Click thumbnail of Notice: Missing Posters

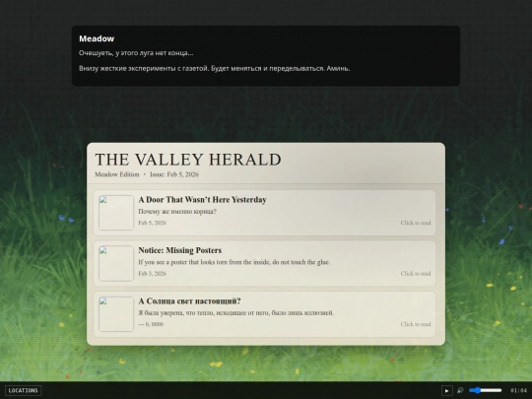click(x=116, y=263)
